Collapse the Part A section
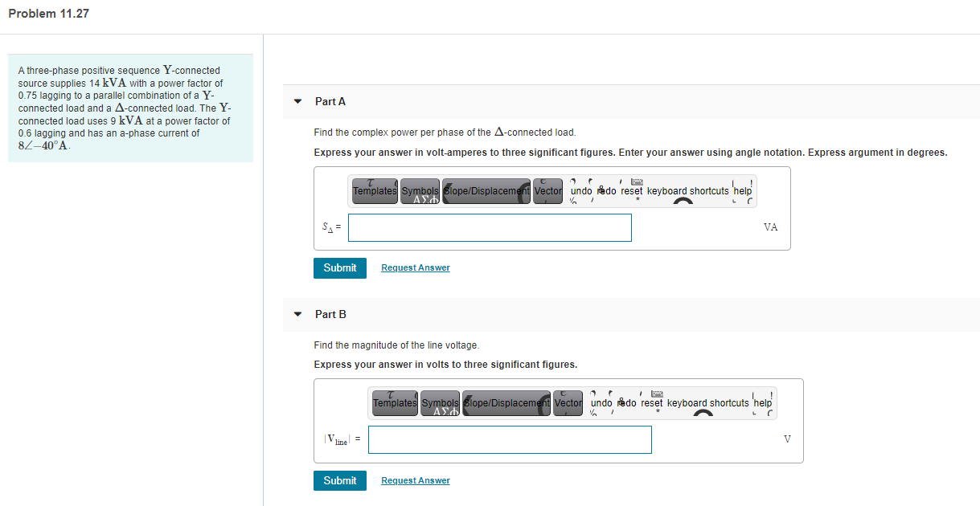This screenshot has width=980, height=506. [297, 101]
